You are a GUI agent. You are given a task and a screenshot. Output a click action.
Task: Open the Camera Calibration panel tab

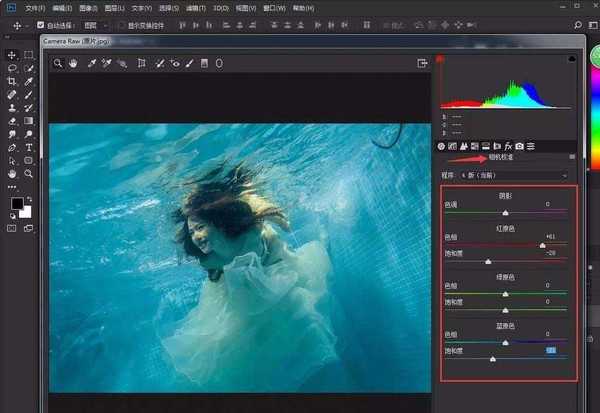(x=519, y=146)
